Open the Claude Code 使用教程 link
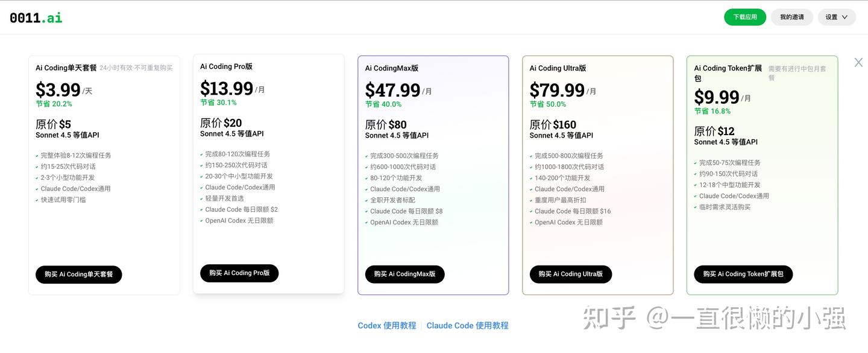The width and height of the screenshot is (868, 353). click(467, 325)
